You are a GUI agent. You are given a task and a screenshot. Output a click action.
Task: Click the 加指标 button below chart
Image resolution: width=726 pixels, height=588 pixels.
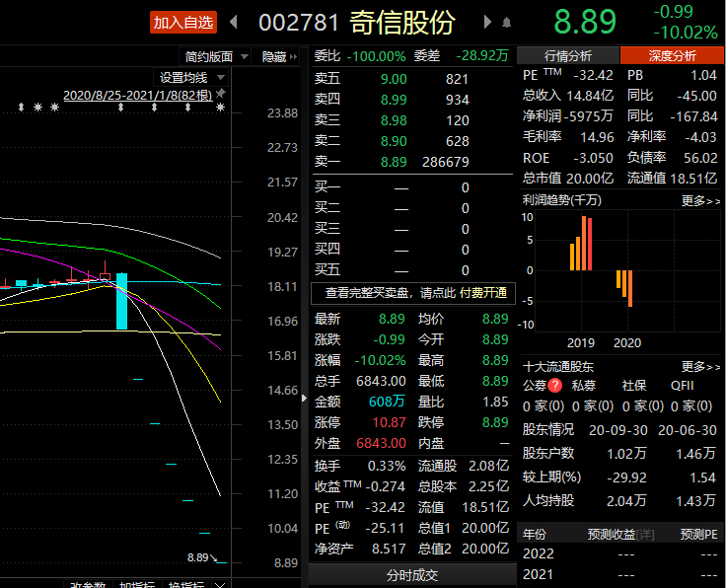pyautogui.click(x=137, y=584)
